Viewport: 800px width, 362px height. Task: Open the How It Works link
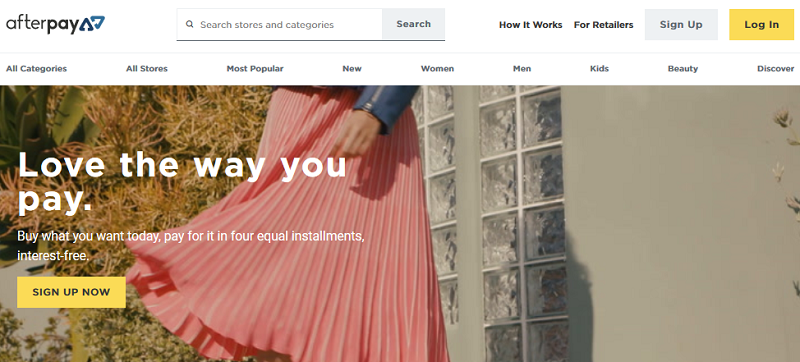click(x=530, y=24)
